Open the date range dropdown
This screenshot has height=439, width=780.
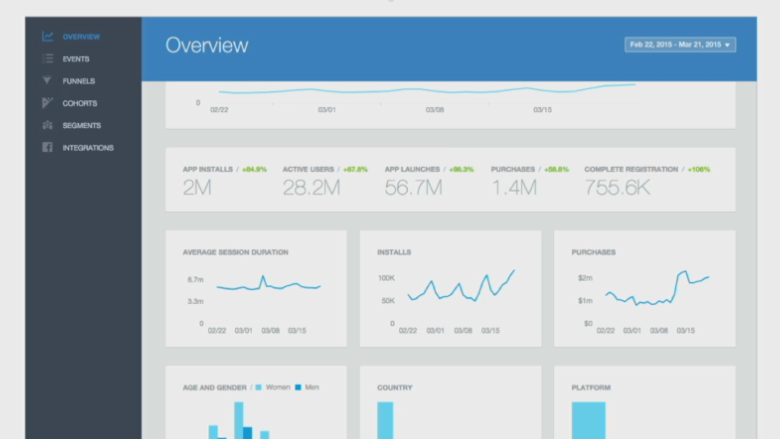pos(680,45)
